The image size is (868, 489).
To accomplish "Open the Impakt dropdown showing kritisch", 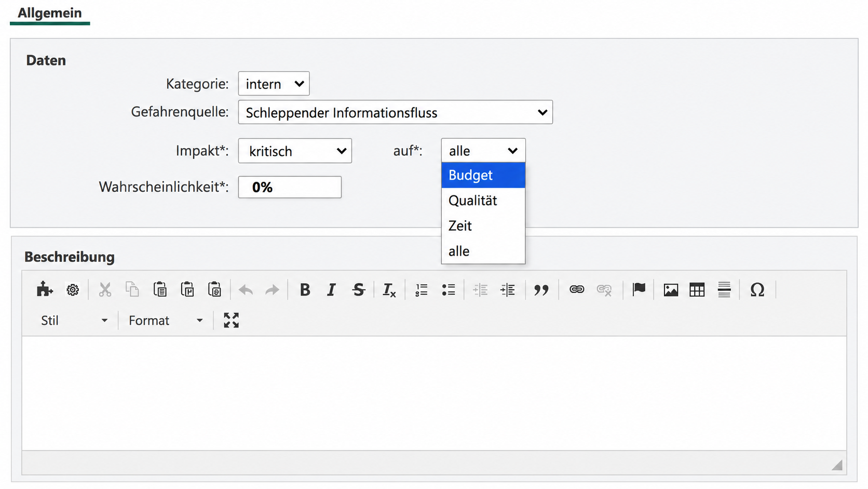I will coord(295,151).
